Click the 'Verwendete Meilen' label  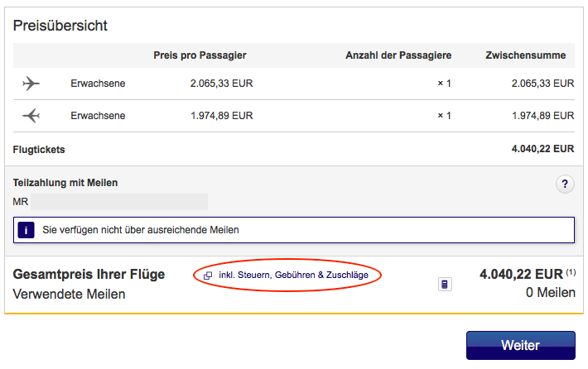[x=70, y=294]
